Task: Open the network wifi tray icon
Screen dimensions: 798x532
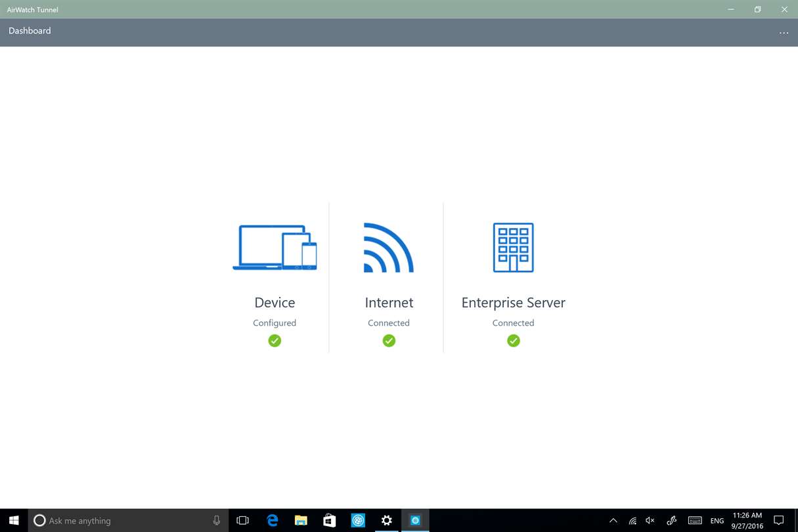Action: 632,520
